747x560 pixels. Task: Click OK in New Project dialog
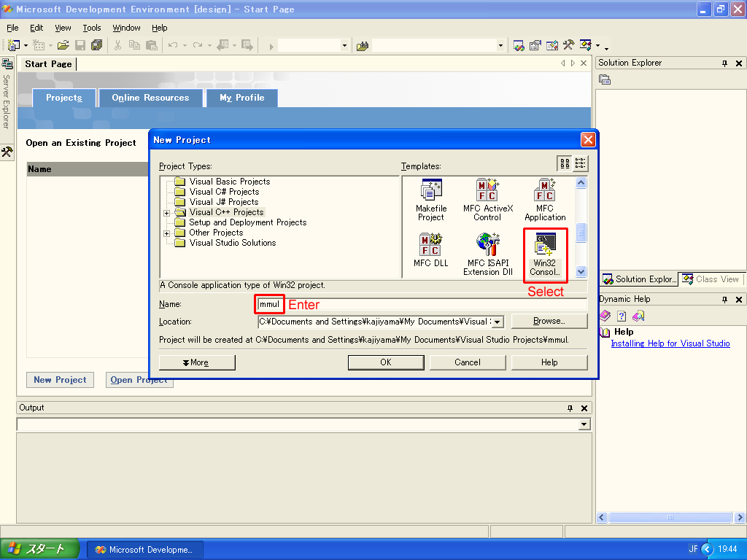click(x=386, y=362)
